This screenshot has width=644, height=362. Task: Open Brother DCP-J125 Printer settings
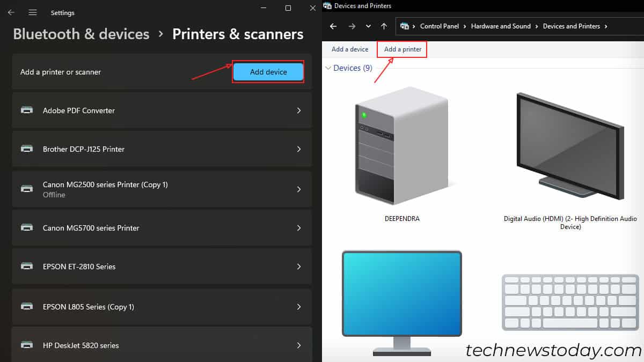(162, 149)
